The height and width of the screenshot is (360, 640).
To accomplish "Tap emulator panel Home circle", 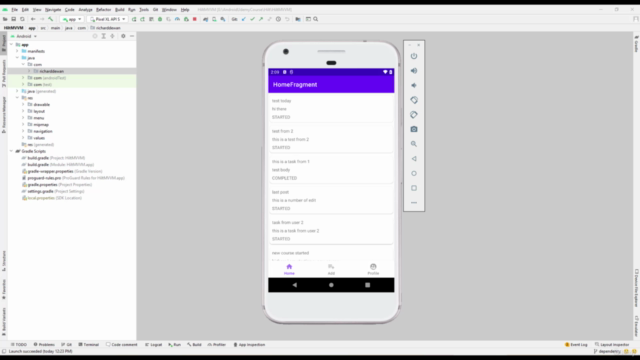I will pyautogui.click(x=414, y=173).
